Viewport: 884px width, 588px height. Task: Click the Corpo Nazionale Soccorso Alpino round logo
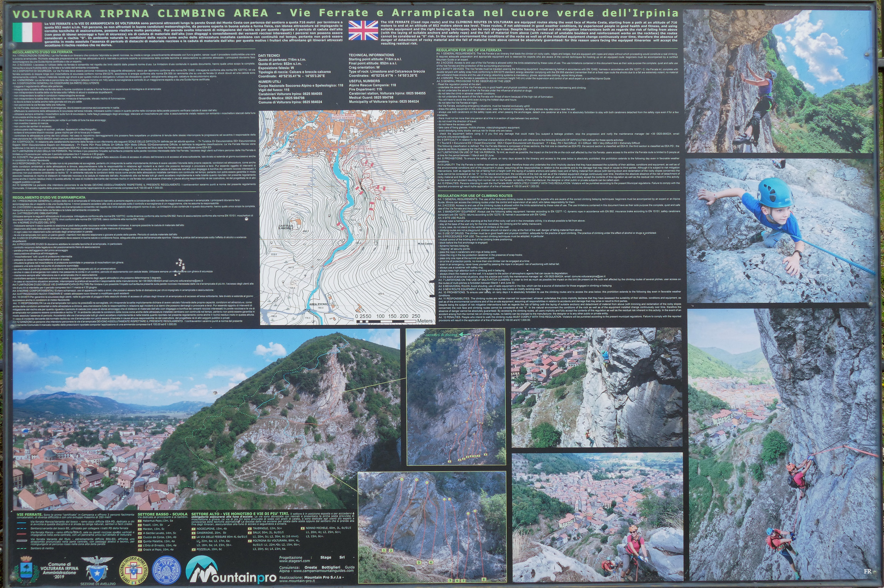coord(134,570)
